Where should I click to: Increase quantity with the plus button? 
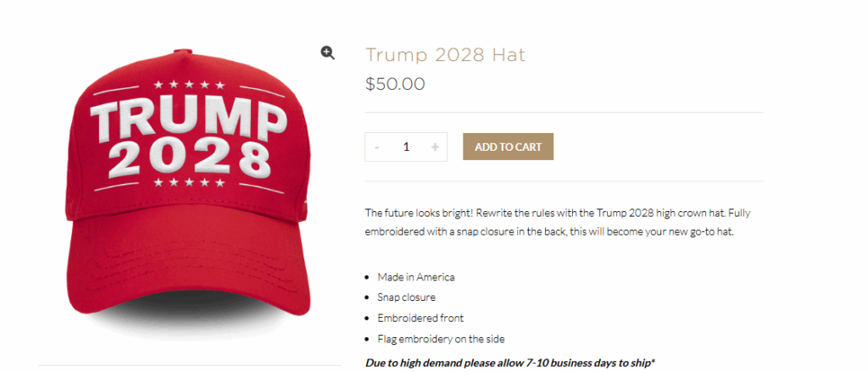point(435,147)
